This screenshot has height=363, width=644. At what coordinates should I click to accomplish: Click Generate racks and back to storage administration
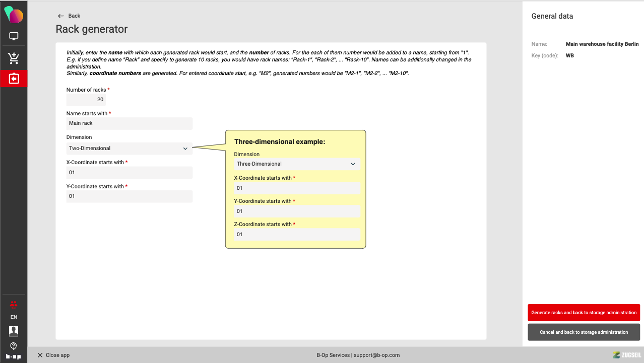tap(584, 313)
